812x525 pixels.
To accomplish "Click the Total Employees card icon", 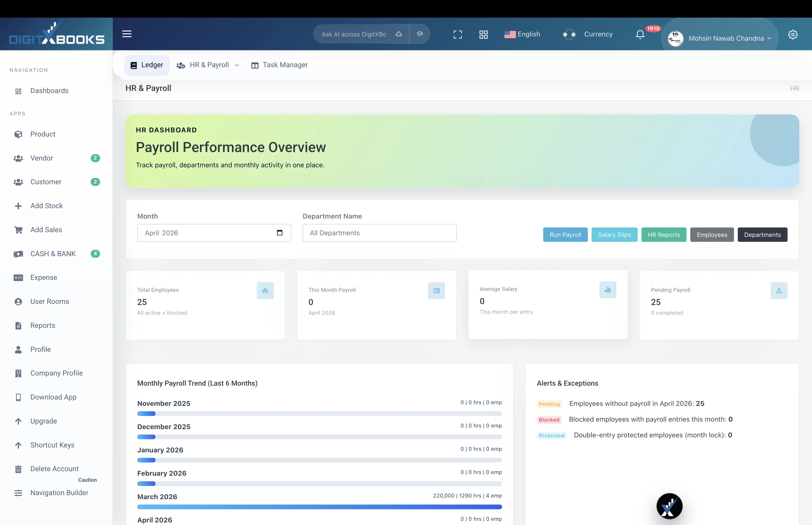I will [x=265, y=291].
